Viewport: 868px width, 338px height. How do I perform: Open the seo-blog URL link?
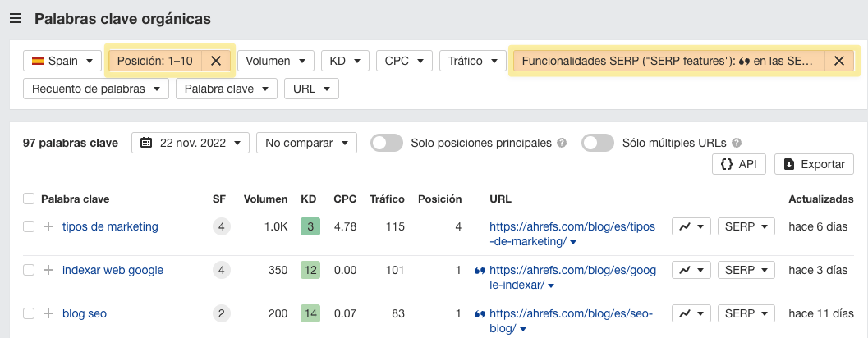click(x=571, y=321)
